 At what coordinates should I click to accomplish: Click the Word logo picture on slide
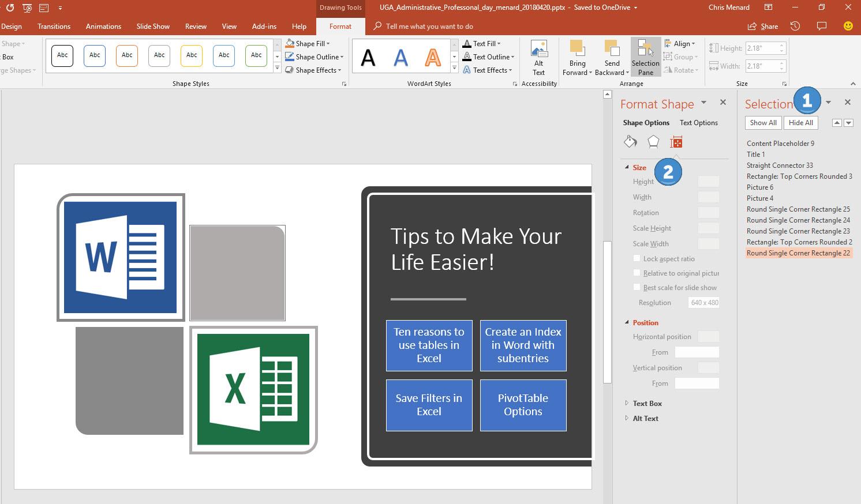coord(121,257)
